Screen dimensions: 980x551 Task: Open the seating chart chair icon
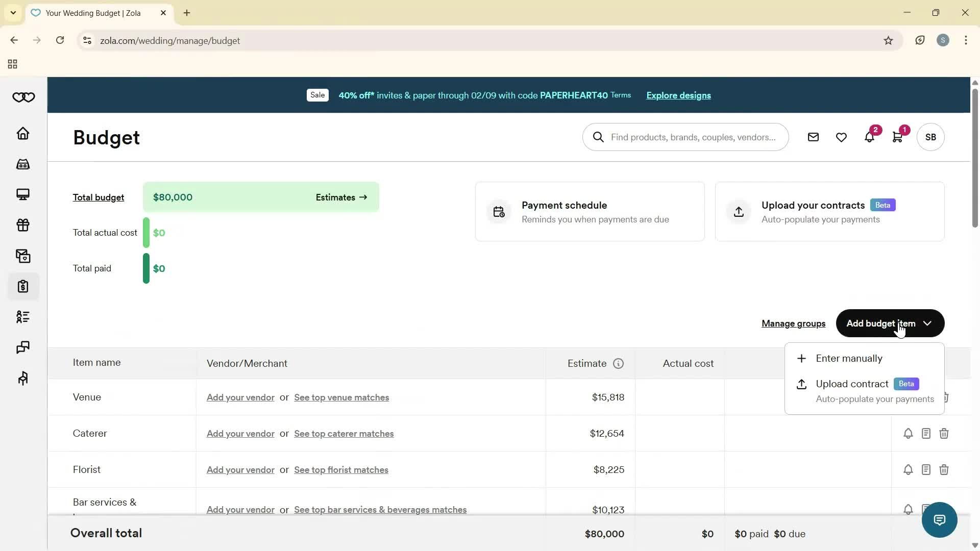point(23,379)
